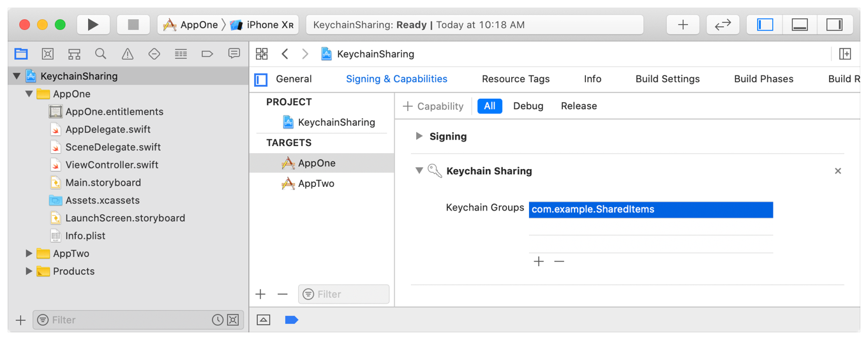Image resolution: width=868 pixels, height=340 pixels.
Task: Open the source control navigator icon
Action: (x=48, y=54)
